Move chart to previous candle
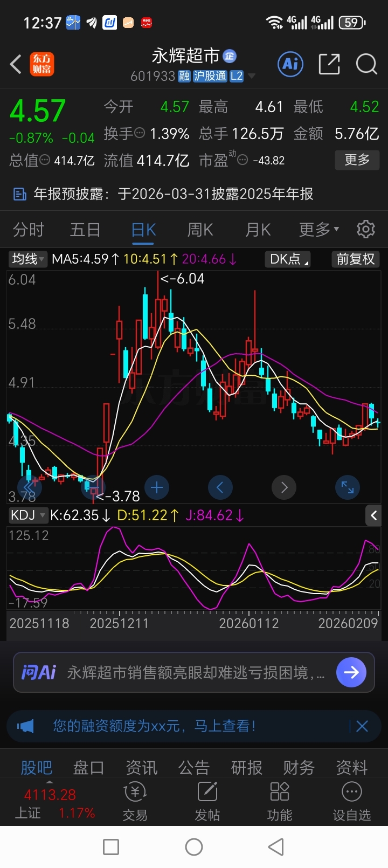 [x=220, y=488]
